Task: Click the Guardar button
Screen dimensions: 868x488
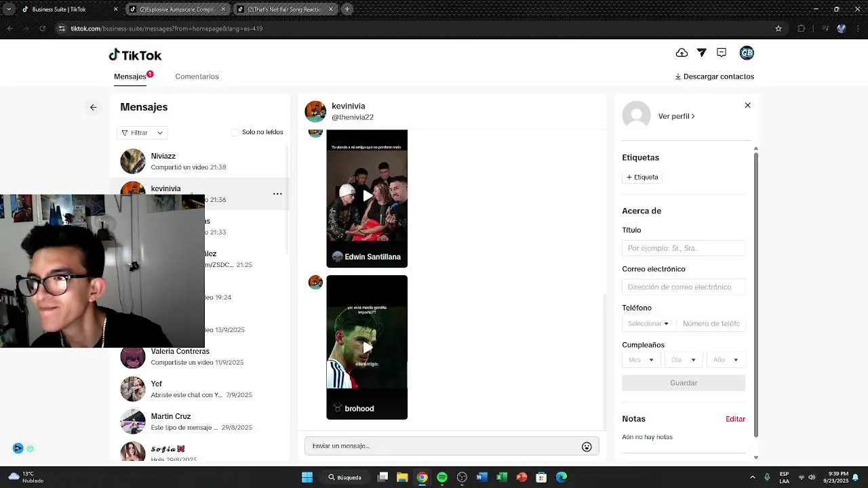Action: click(x=684, y=383)
